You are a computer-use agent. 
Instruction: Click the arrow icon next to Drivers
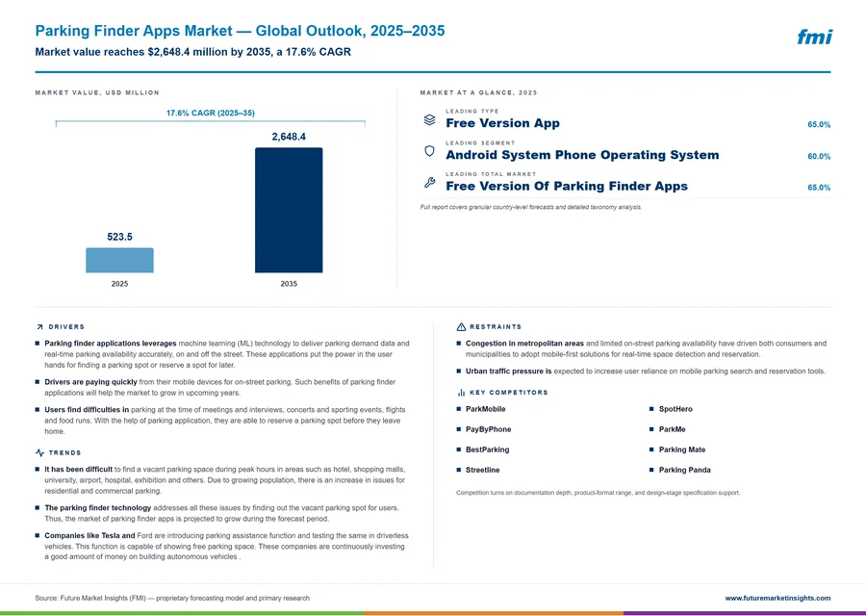click(x=39, y=327)
